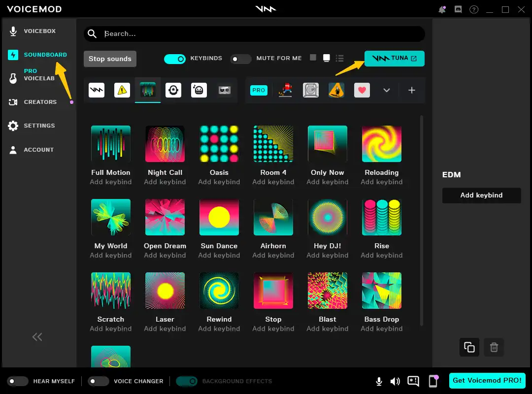Open the Voicemod main soundboard category icon
The height and width of the screenshot is (394, 532).
pos(97,90)
